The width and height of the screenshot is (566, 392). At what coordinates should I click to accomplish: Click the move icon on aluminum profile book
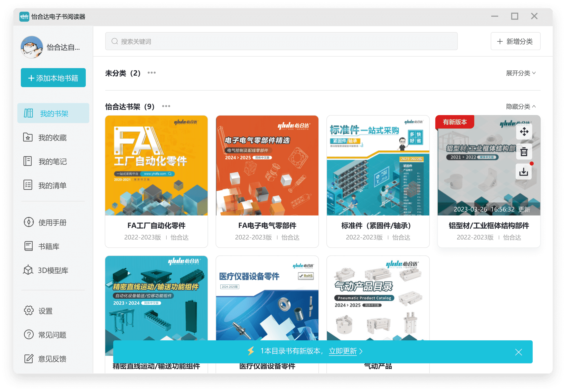click(x=524, y=132)
